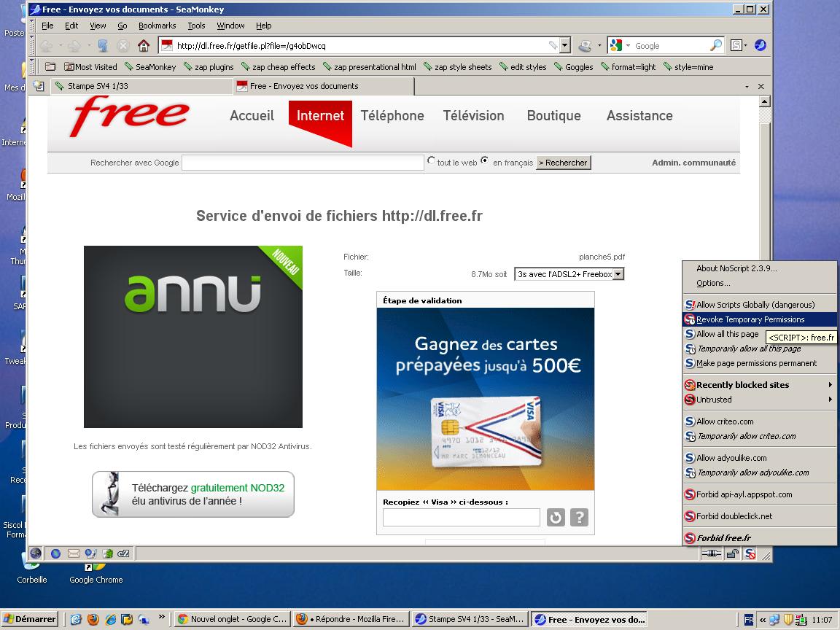This screenshot has height=630, width=840.
Task: Click the Téléphone navigation link
Action: pyautogui.click(x=392, y=115)
